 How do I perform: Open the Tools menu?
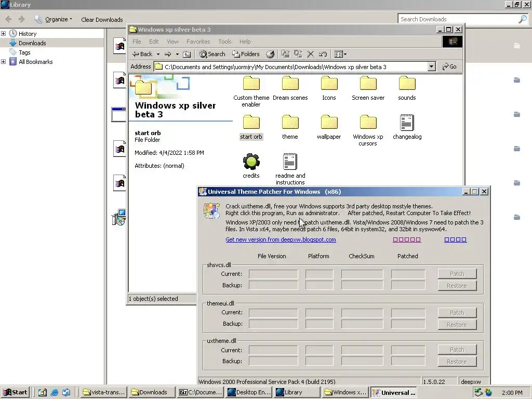click(224, 42)
